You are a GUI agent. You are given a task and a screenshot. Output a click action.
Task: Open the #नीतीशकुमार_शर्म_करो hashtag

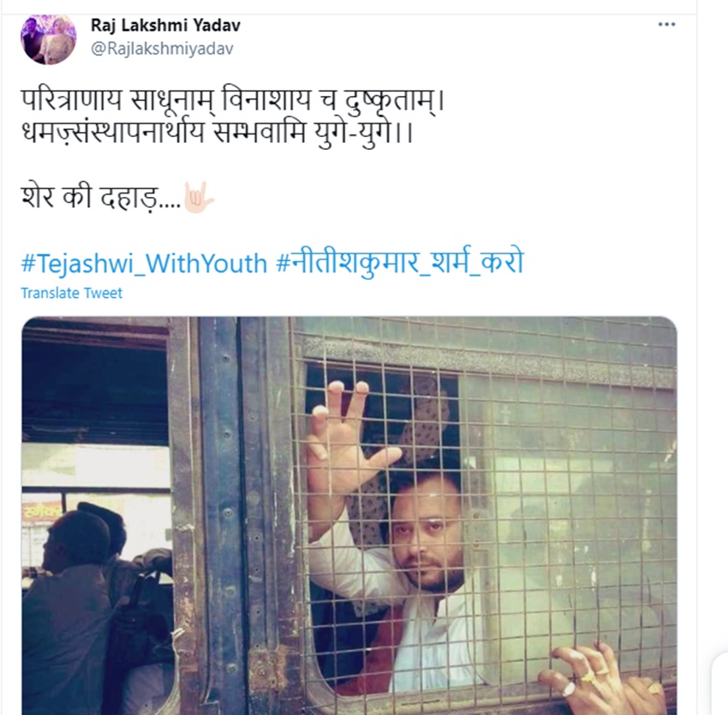400,263
